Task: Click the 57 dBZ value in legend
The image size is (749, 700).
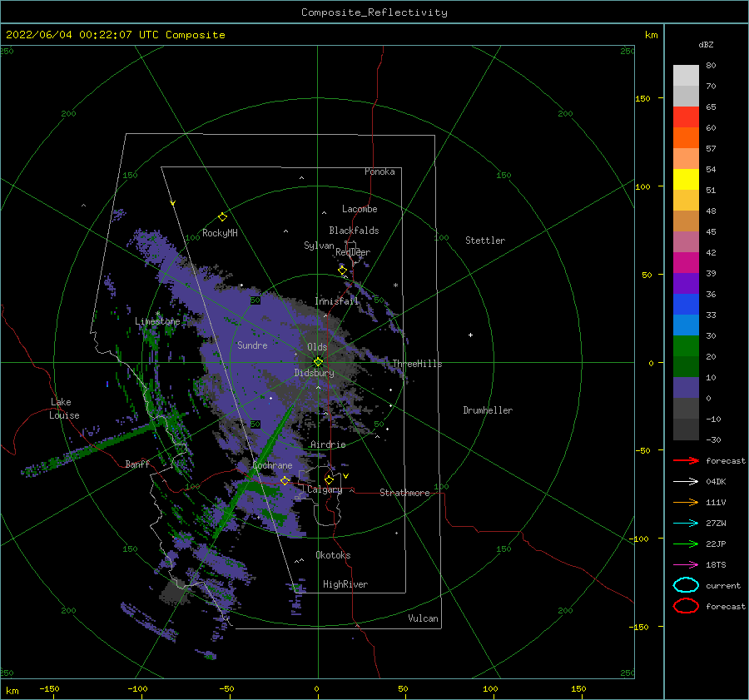Action: (x=712, y=149)
